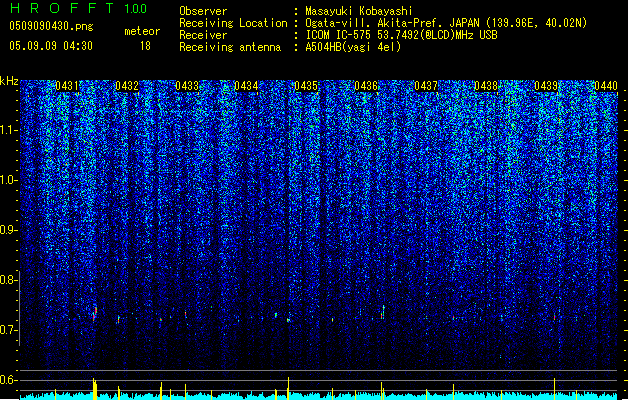This screenshot has width=629, height=400.
Task: Click the A504HB(yagi 4el) antenna text
Action: point(353,47)
